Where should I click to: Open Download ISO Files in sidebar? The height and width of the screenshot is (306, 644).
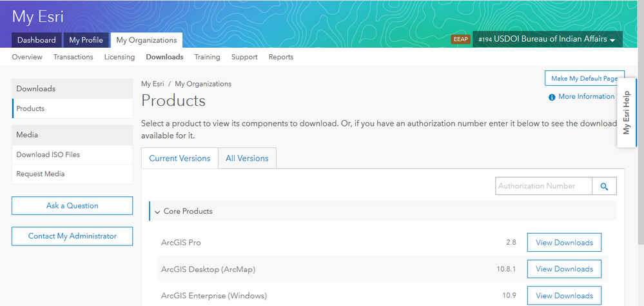(72, 155)
